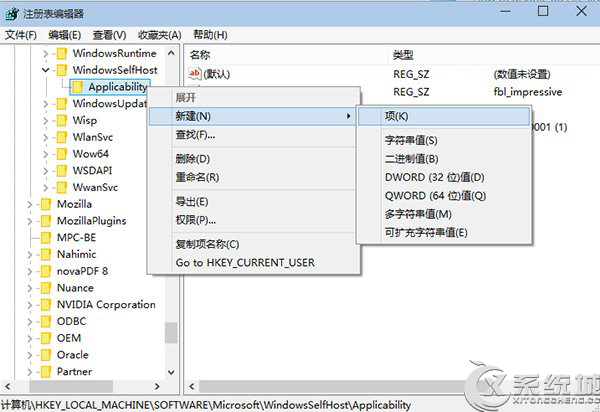Open the 收藏夹(A) menu

point(160,35)
